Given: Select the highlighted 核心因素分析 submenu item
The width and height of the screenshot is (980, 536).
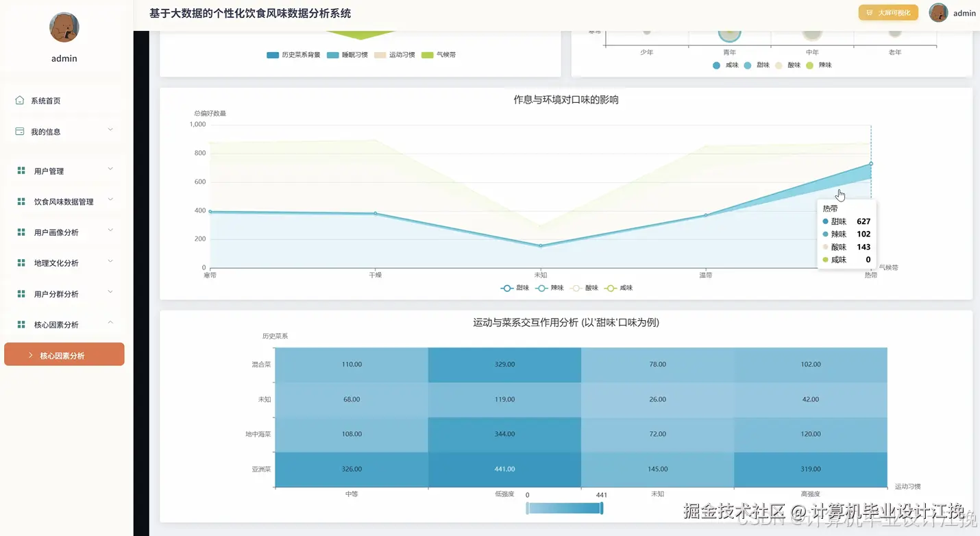Looking at the screenshot, I should [64, 354].
